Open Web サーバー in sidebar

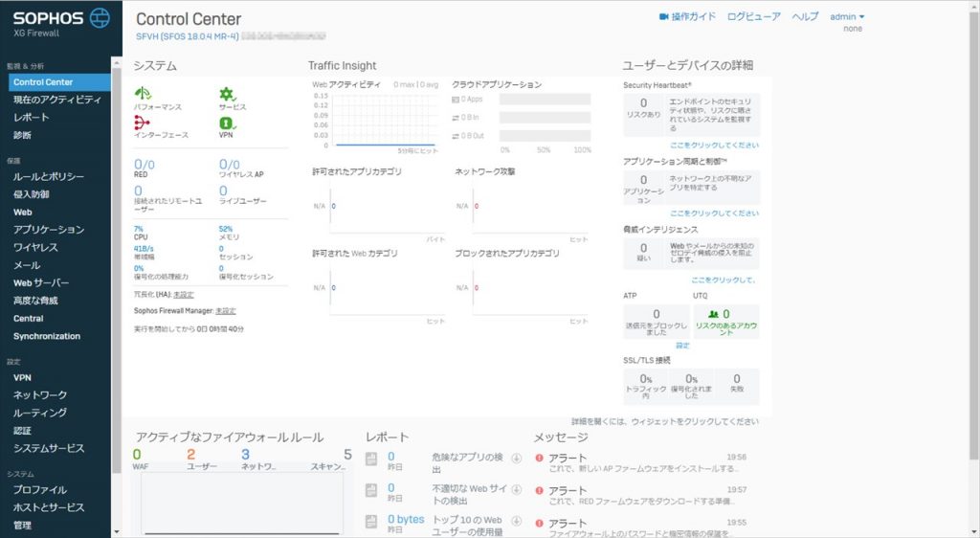tap(41, 282)
